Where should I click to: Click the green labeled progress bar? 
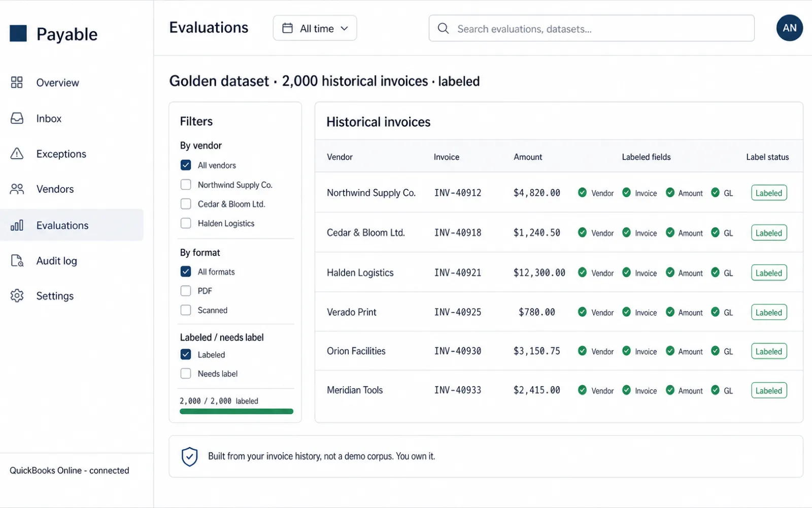coord(236,411)
